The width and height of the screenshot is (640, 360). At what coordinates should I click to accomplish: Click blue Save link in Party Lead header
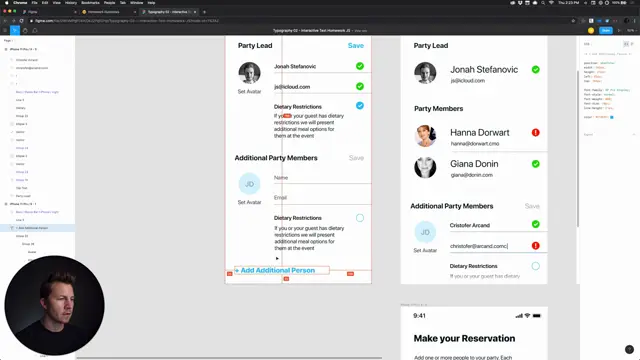pyautogui.click(x=356, y=45)
